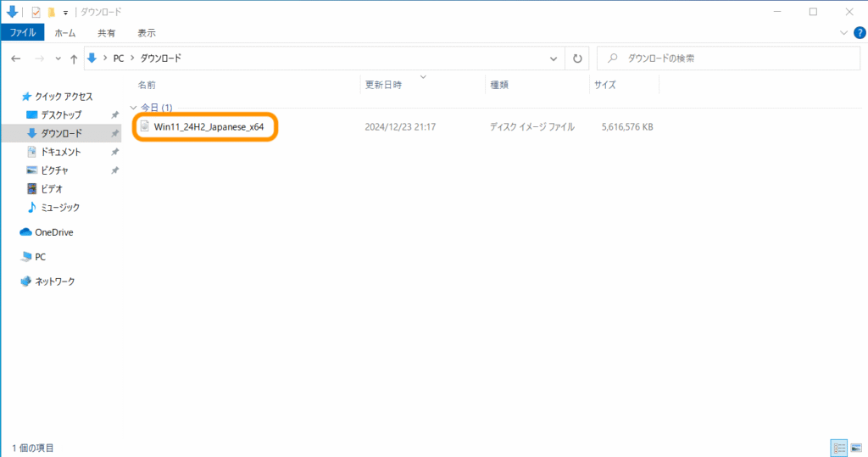This screenshot has width=868, height=457.
Task: Open the Customize Quick Access Toolbar dropdown arrow
Action: pyautogui.click(x=65, y=12)
